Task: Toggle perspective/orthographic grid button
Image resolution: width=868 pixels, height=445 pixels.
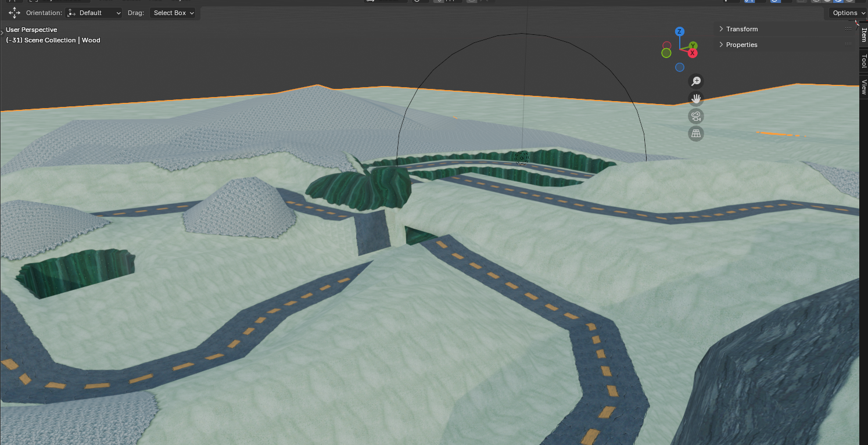Action: (696, 134)
